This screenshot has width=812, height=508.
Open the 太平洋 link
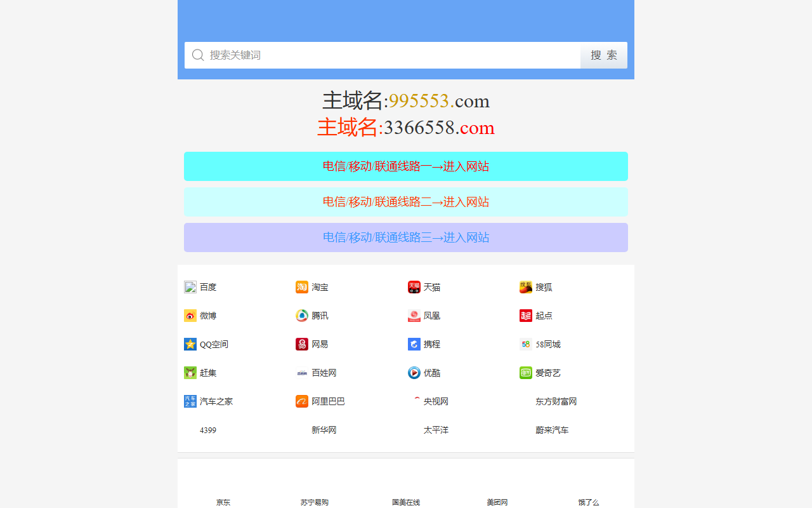tap(436, 430)
